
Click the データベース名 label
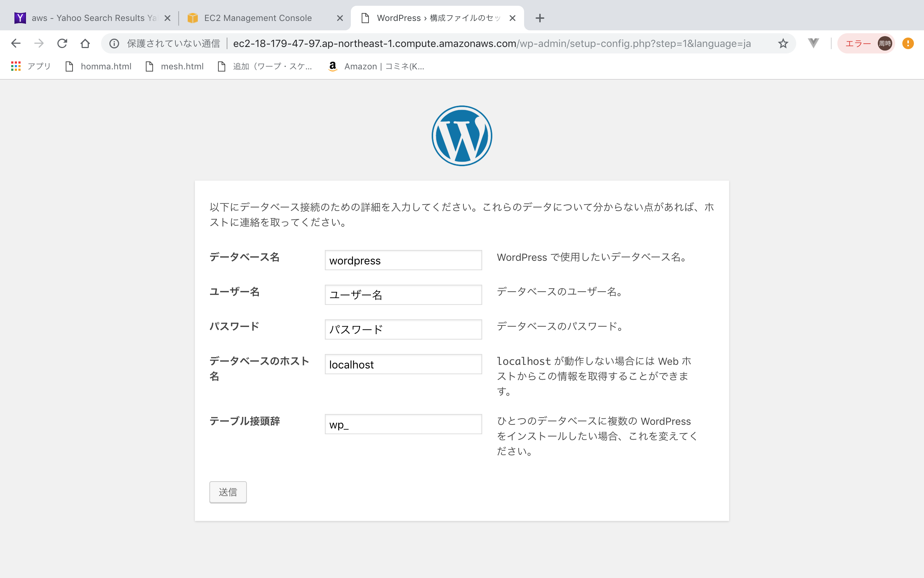pos(244,257)
